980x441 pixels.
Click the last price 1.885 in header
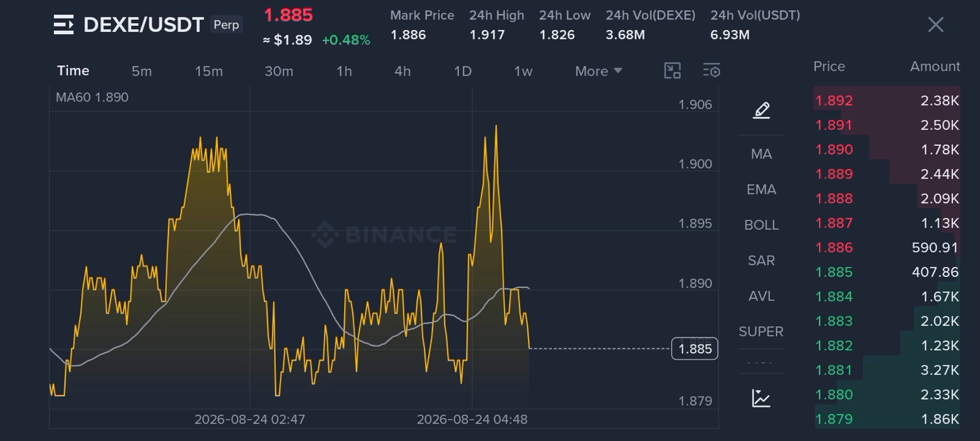(x=288, y=15)
